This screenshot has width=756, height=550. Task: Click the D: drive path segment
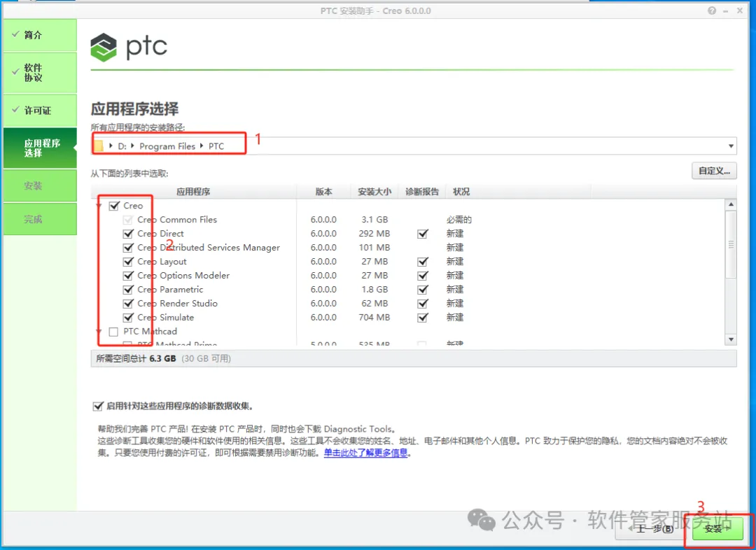coord(122,146)
